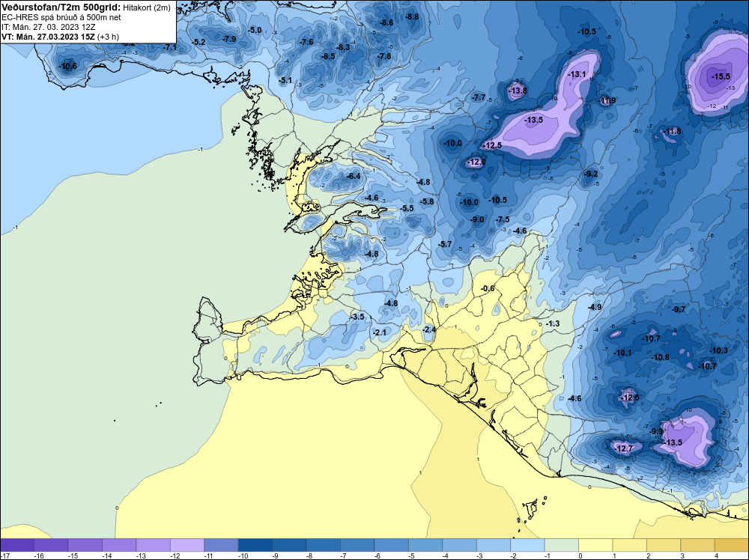Select the legend swatch between -5 and -4
This screenshot has width=749, height=560.
tap(425, 545)
